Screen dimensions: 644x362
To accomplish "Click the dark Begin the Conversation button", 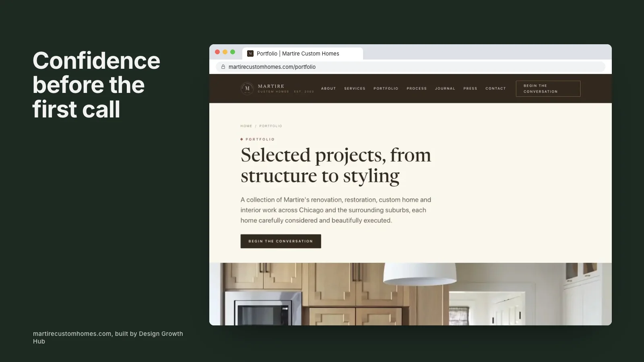I will click(x=281, y=241).
